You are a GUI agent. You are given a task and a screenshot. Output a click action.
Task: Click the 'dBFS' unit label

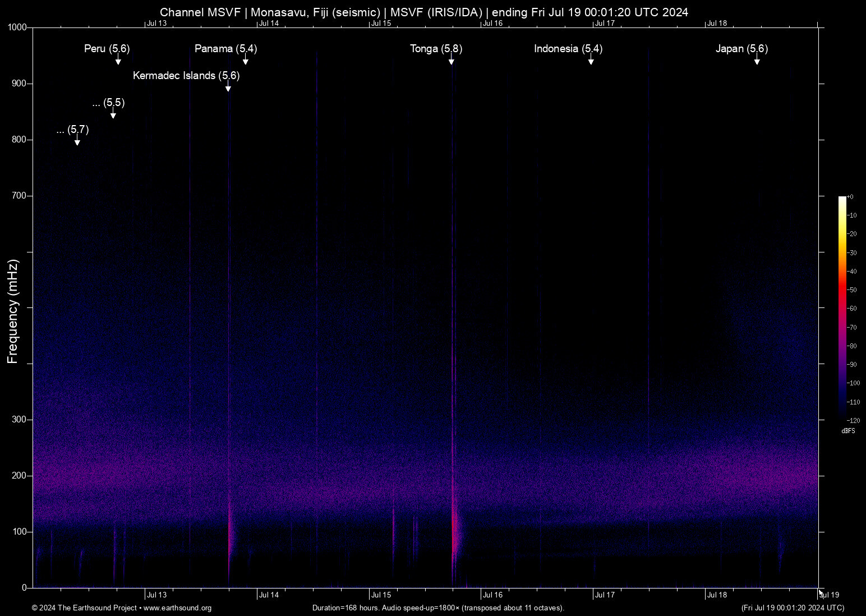click(x=849, y=431)
